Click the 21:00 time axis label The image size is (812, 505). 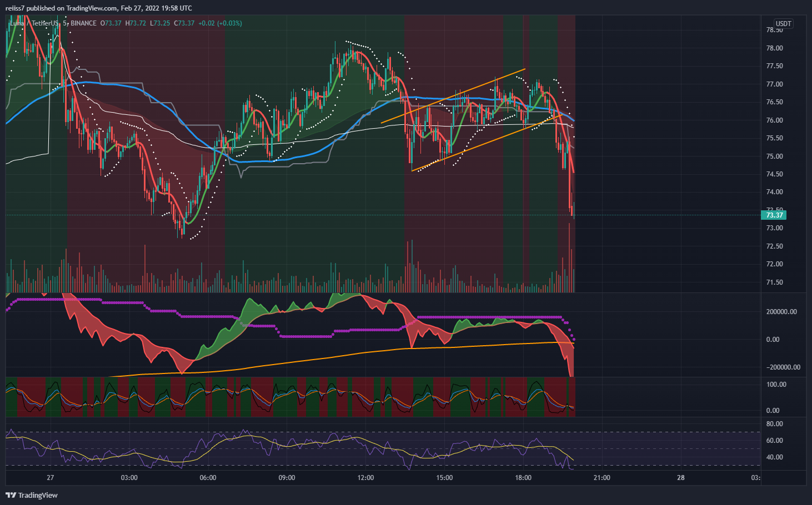(602, 478)
